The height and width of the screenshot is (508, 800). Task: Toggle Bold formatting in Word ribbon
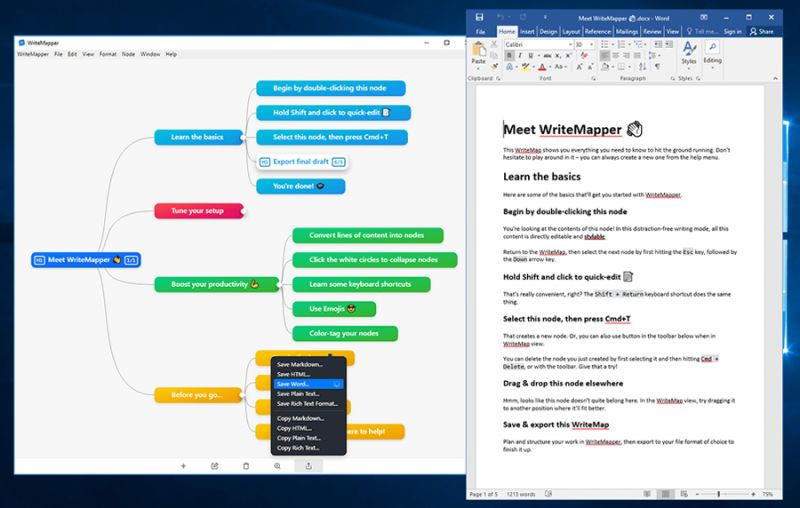(x=509, y=55)
